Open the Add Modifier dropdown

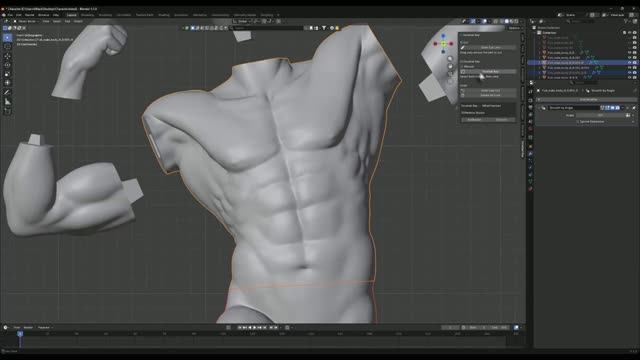[x=588, y=100]
